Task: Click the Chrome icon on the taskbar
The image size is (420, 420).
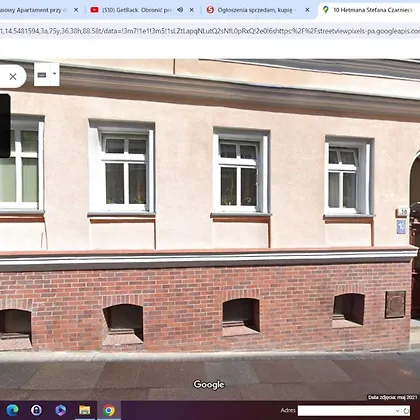Action: [109, 410]
